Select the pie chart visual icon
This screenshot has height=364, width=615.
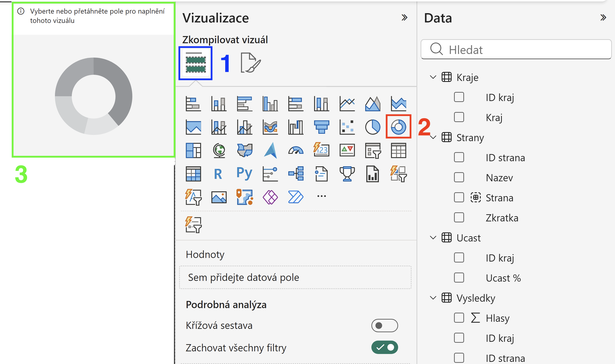pos(373,127)
